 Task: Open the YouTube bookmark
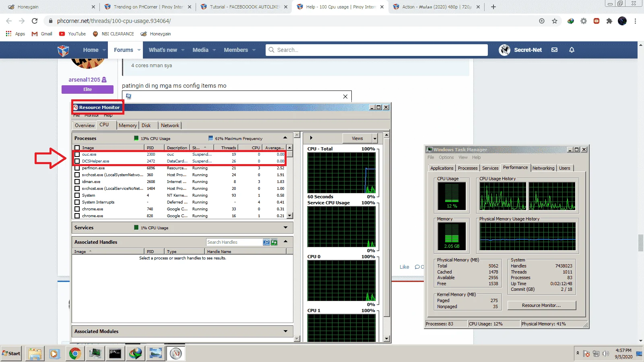pos(72,34)
